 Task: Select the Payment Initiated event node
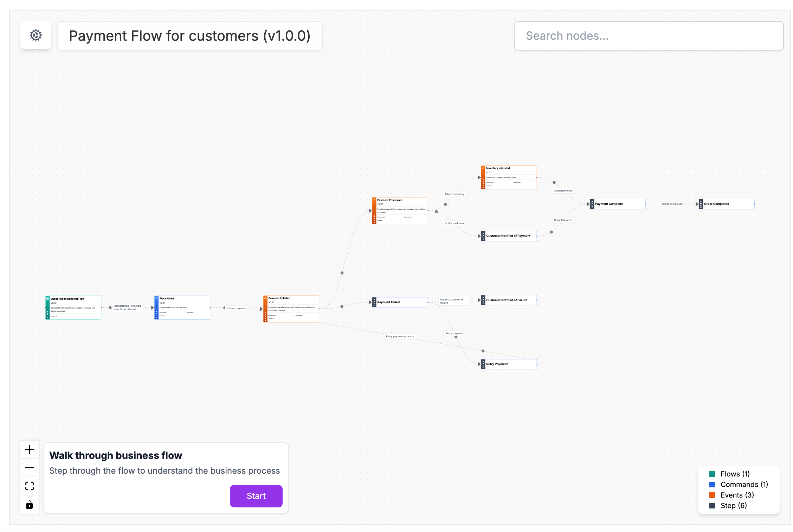click(x=291, y=309)
